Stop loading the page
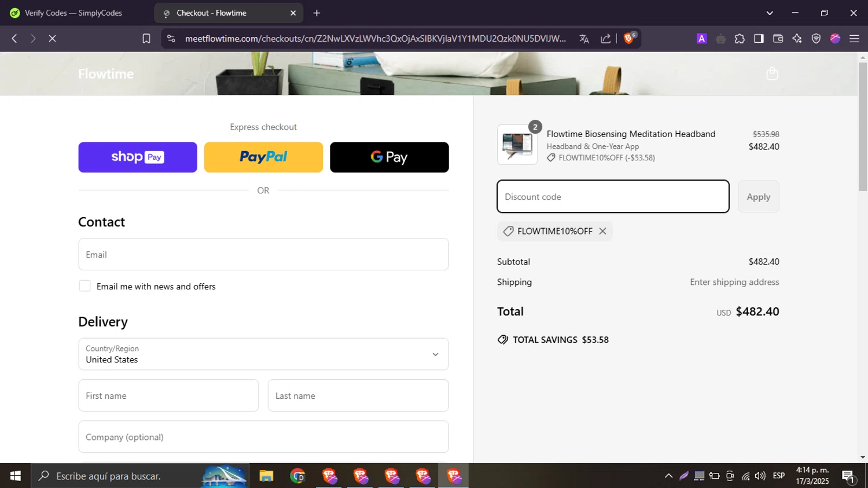The height and width of the screenshot is (488, 868). (x=52, y=38)
